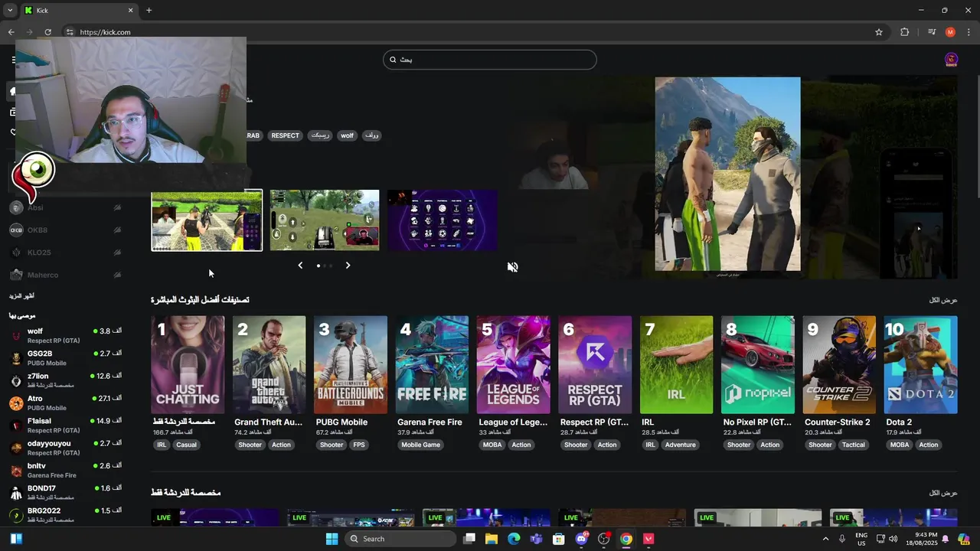Open BRG2022 channel in recommended list

65,514
